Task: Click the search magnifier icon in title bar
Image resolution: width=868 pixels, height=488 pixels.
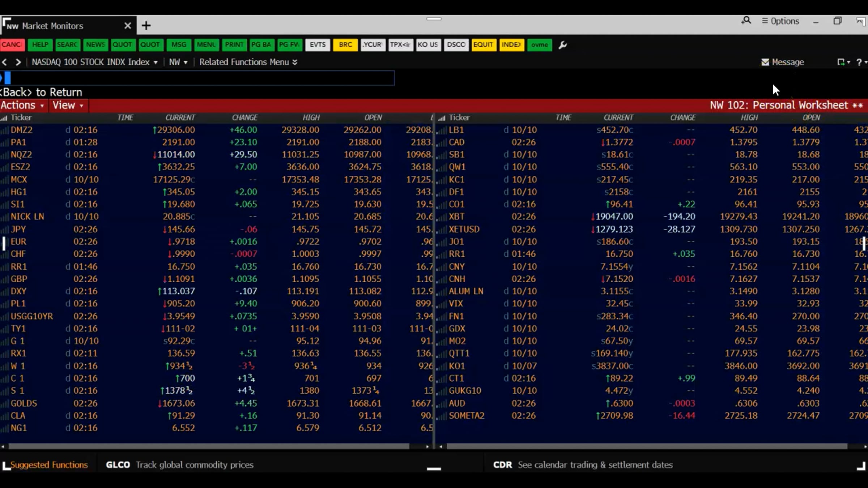Action: click(746, 21)
